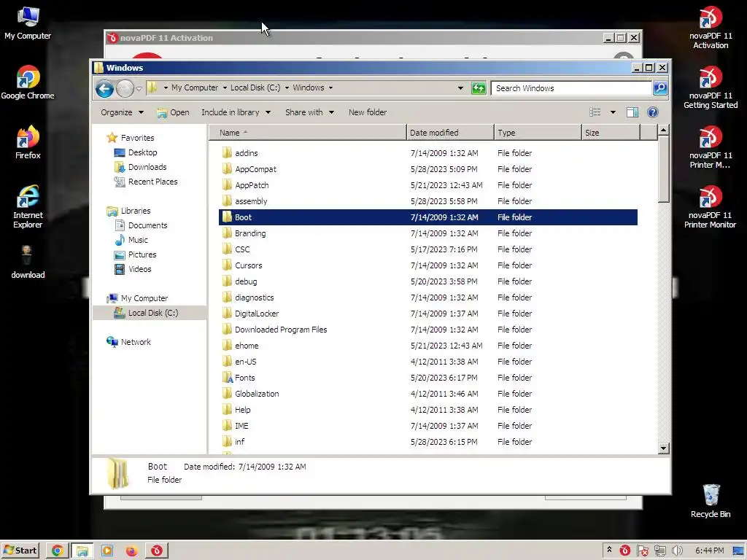Click Local Disk (C:) in the address bar
This screenshot has height=560, width=747.
[x=255, y=87]
